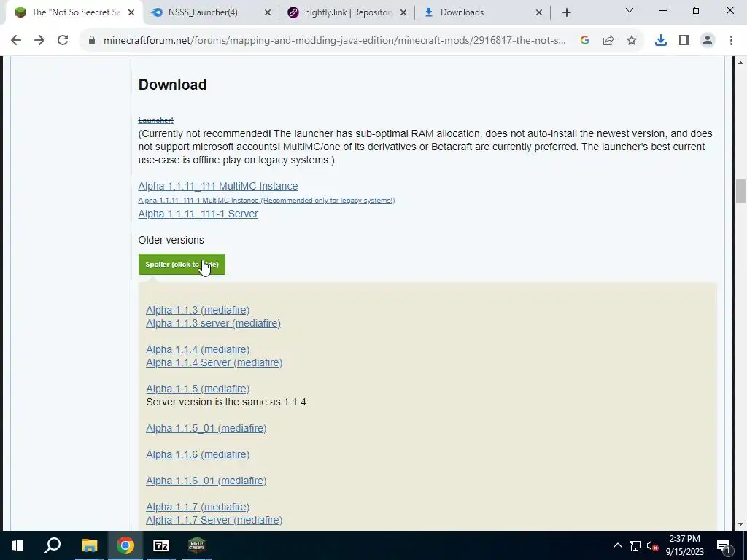Image resolution: width=747 pixels, height=560 pixels.
Task: Open Windows Start menu
Action: (18, 545)
